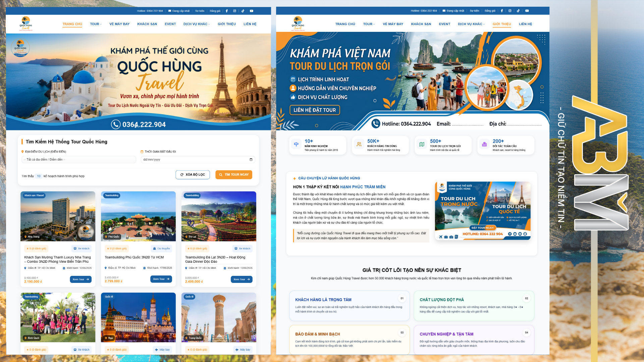Open YouTube icon in left page top bar

pos(252,11)
